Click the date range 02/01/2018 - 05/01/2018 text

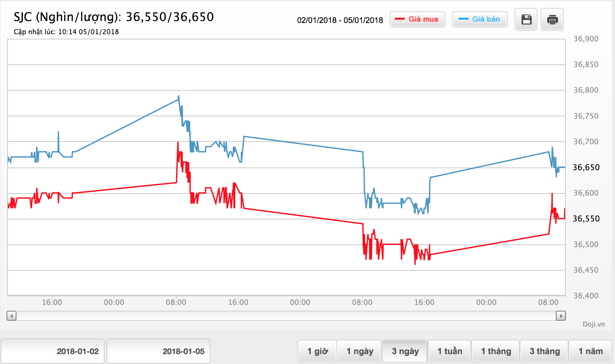click(x=340, y=20)
